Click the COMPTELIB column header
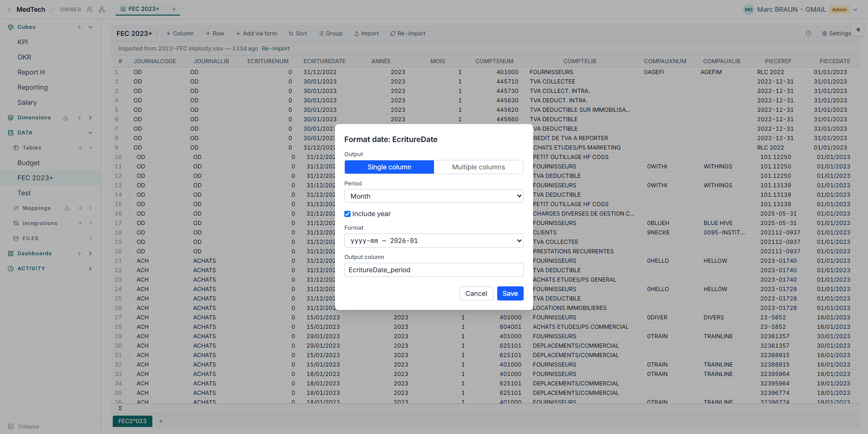 click(x=580, y=61)
